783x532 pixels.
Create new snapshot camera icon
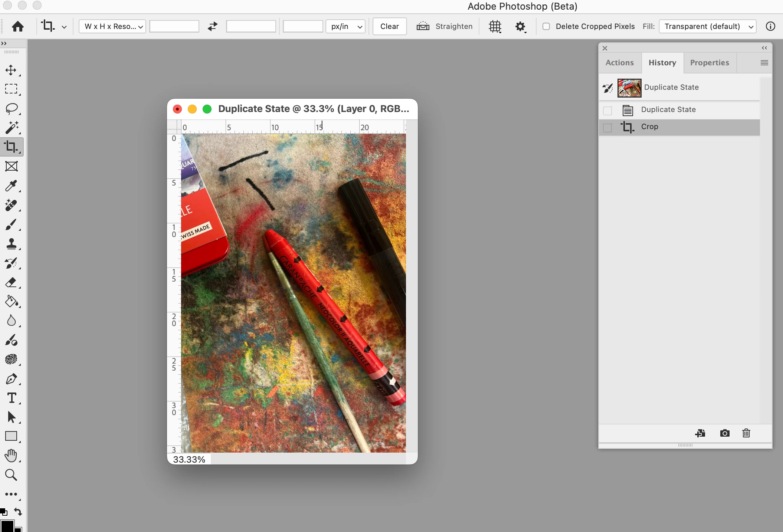724,433
